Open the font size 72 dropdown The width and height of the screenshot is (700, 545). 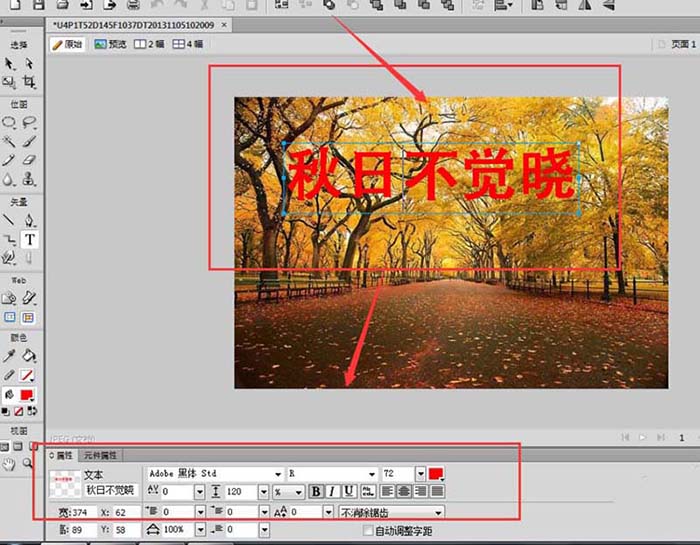click(421, 473)
